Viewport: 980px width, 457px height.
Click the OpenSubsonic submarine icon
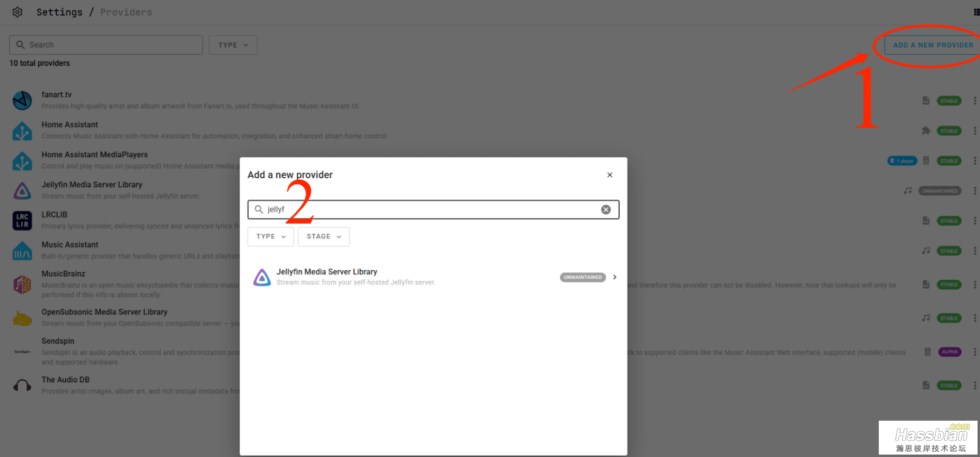click(x=22, y=319)
